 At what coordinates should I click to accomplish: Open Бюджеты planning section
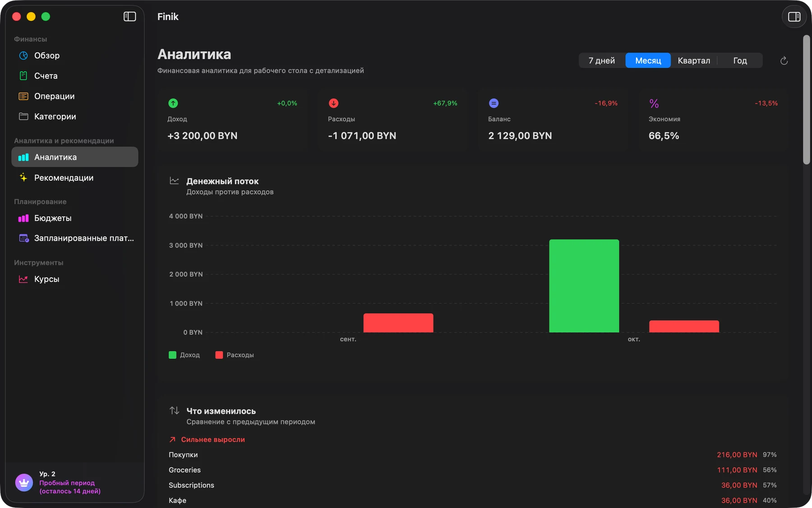click(75, 218)
